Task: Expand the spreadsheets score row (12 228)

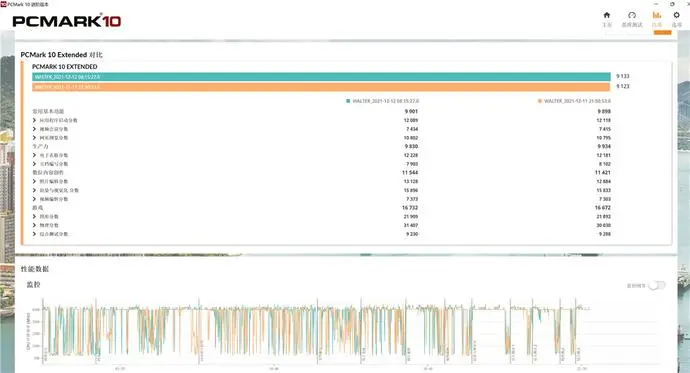Action: 34,155
